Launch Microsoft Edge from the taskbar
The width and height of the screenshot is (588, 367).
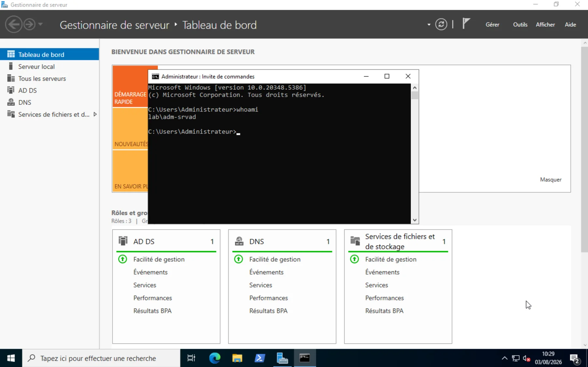click(215, 358)
